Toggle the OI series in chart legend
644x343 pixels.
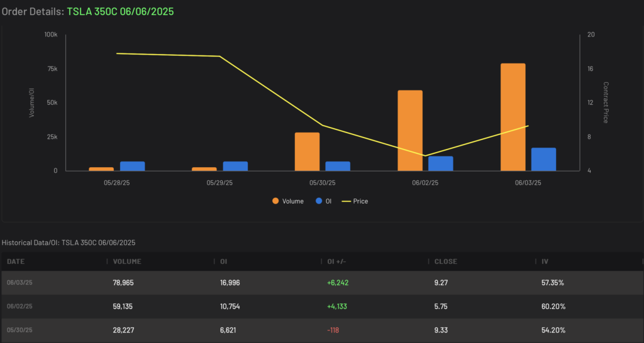(323, 201)
